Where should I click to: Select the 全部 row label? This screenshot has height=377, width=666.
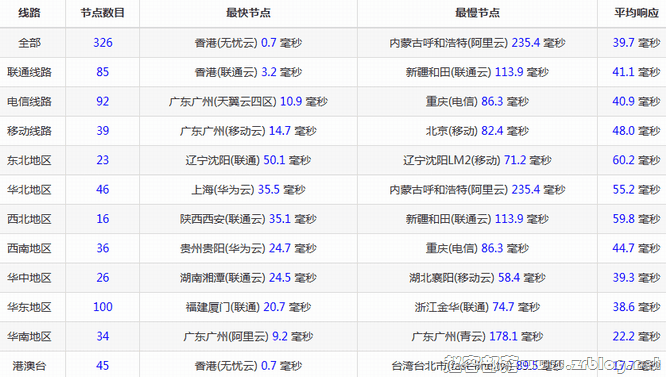29,43
